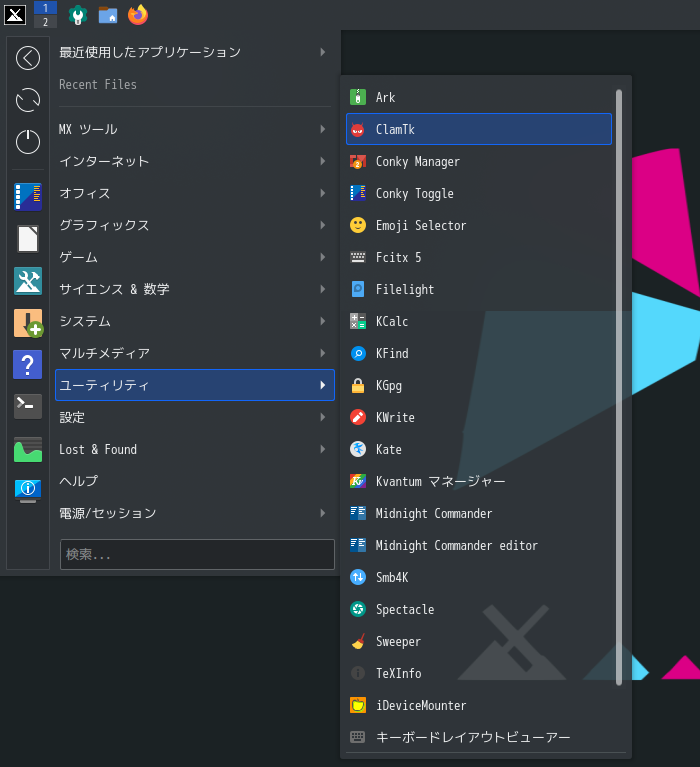Open KFind file search

tap(479, 353)
